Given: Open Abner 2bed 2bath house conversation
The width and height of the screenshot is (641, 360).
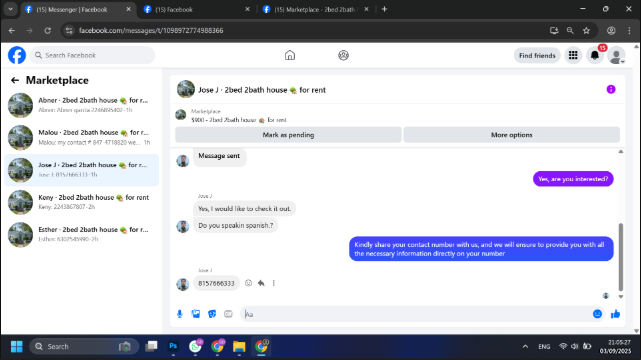Looking at the screenshot, I should [82, 105].
